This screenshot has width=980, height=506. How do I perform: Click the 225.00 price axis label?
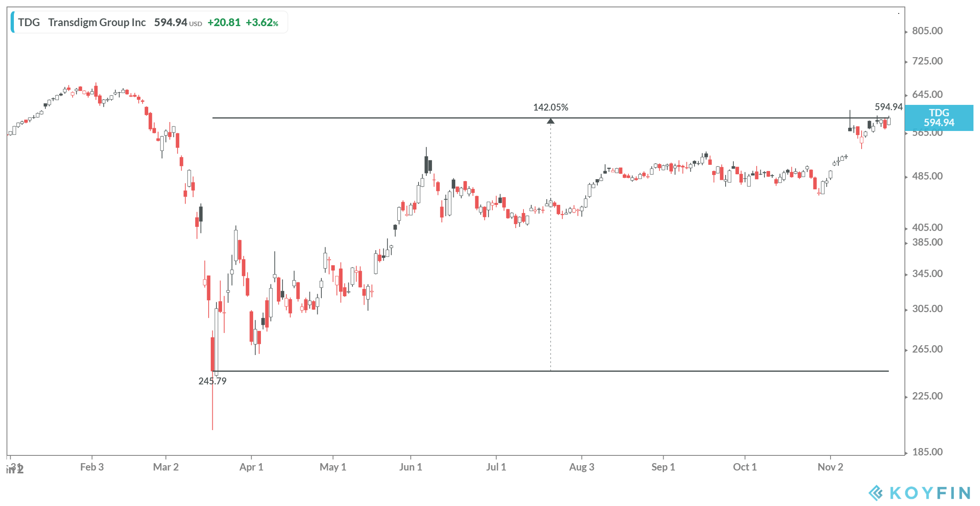927,396
